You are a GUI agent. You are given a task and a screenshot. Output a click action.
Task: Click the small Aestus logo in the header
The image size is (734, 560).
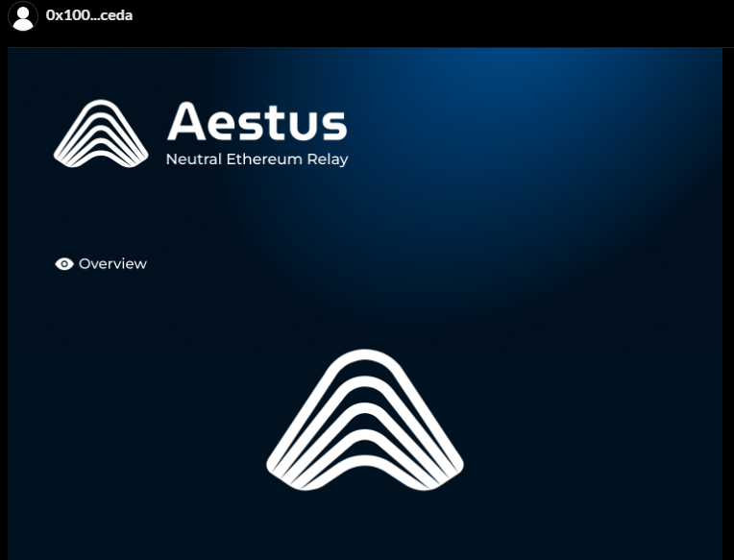[x=101, y=134]
